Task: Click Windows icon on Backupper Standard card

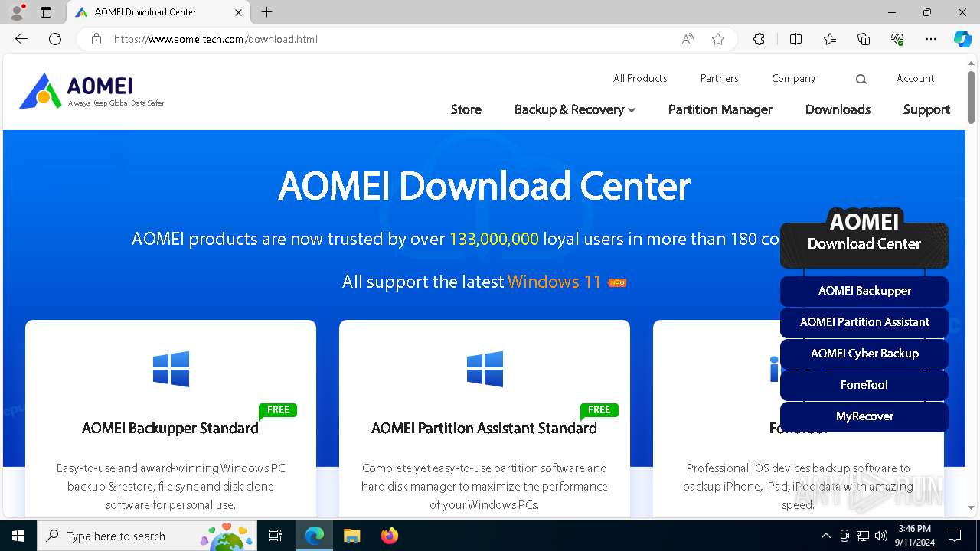Action: (x=171, y=369)
